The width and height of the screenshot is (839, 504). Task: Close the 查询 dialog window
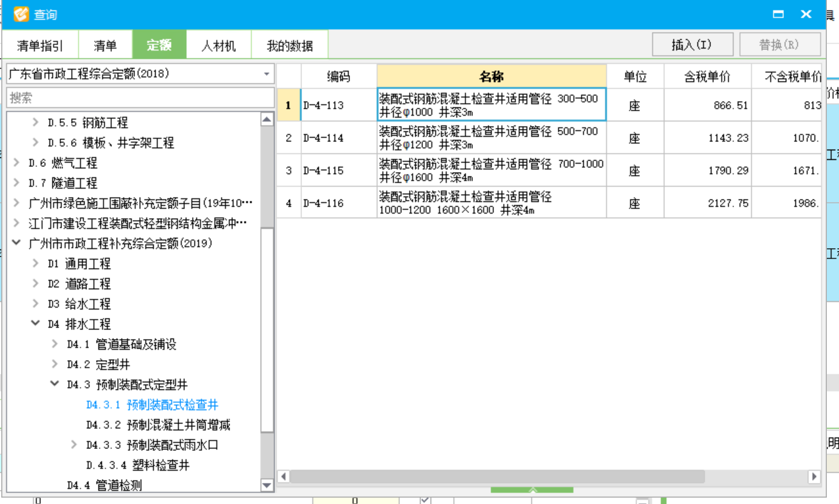(x=806, y=14)
